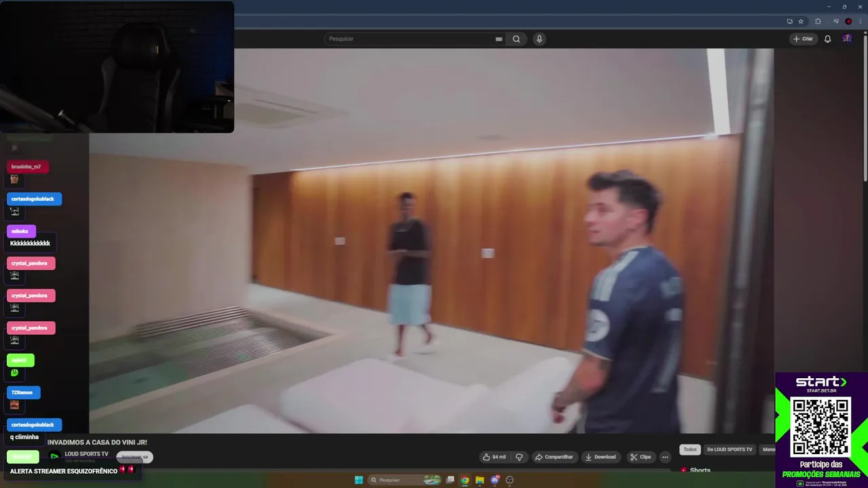868x488 pixels.
Task: Open Task View on the taskbar
Action: click(x=450, y=480)
